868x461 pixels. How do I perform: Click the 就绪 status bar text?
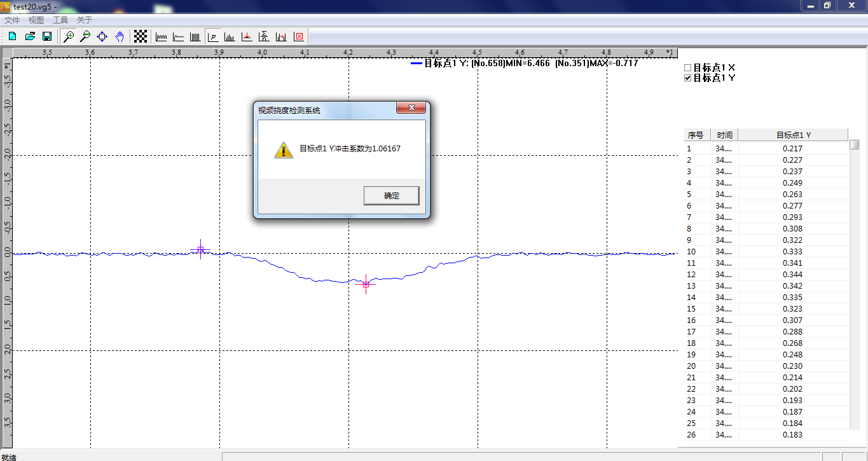click(9, 457)
